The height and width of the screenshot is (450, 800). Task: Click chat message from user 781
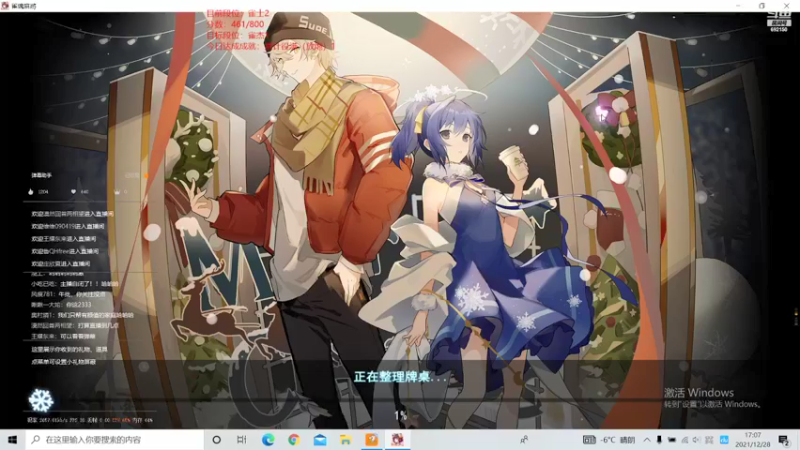coord(68,294)
